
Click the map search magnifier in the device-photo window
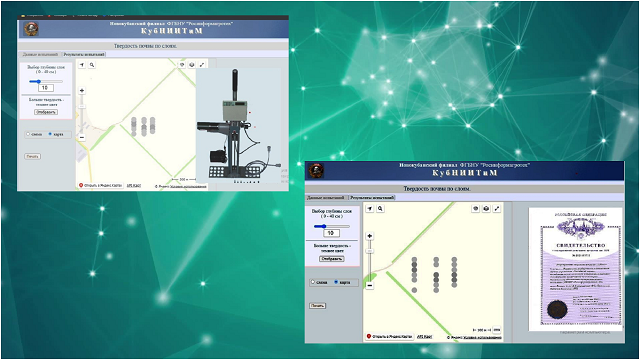tap(92, 64)
